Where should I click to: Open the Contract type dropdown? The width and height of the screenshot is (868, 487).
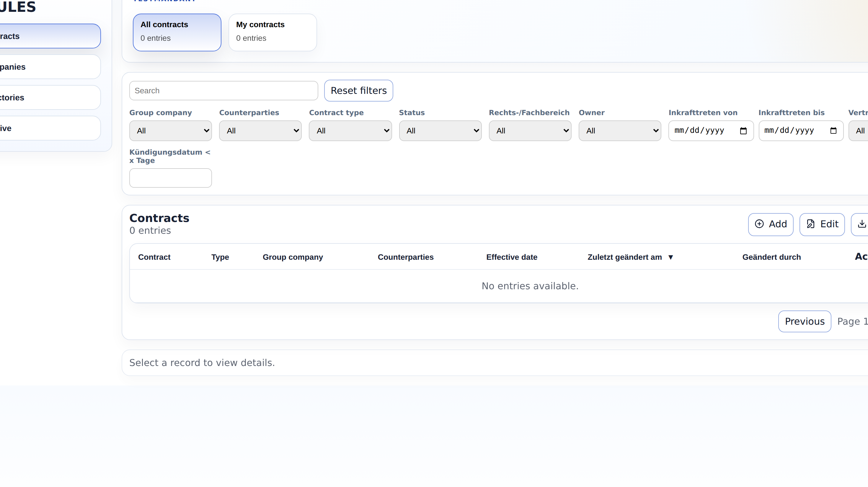350,131
